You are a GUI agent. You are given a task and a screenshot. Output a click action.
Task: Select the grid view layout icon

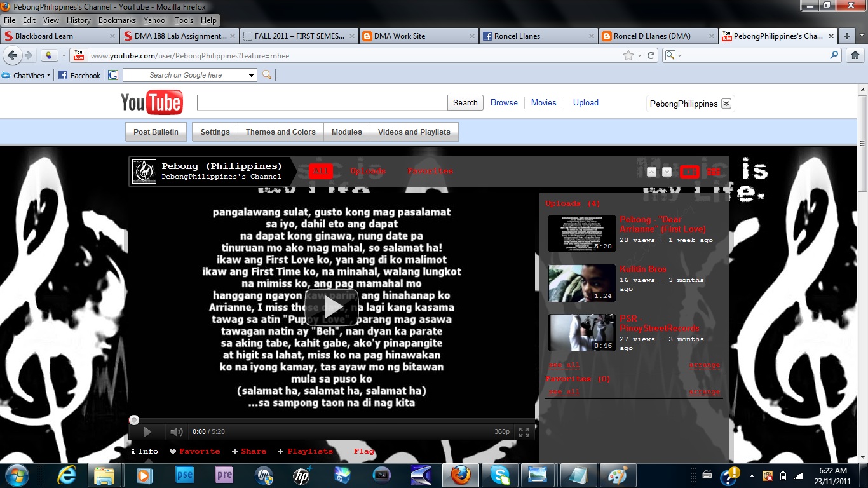[x=714, y=172]
